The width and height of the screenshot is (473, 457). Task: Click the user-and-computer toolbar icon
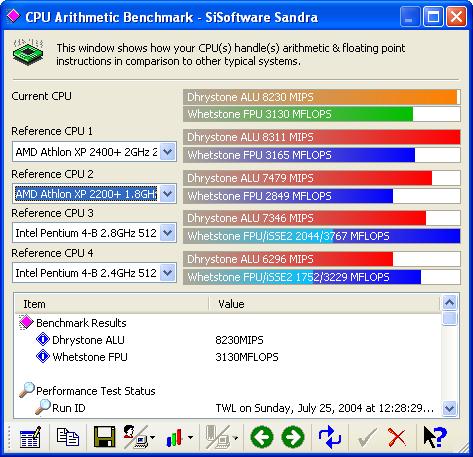pos(135,437)
